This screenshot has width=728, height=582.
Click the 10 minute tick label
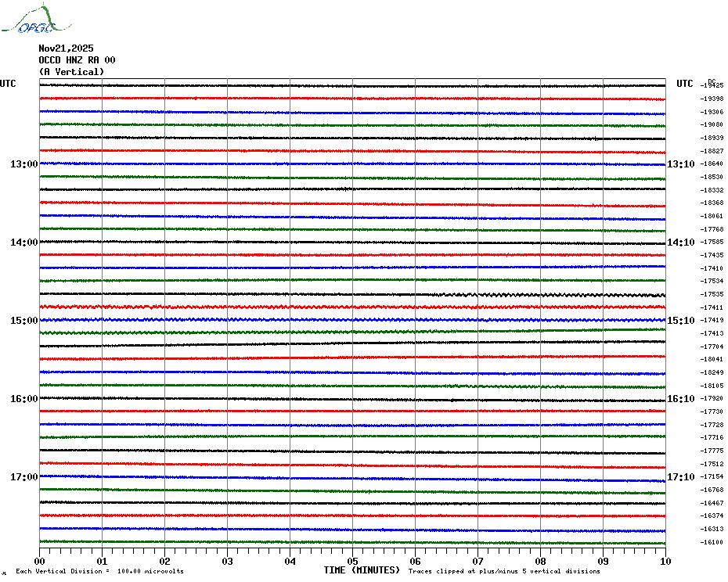tap(665, 560)
